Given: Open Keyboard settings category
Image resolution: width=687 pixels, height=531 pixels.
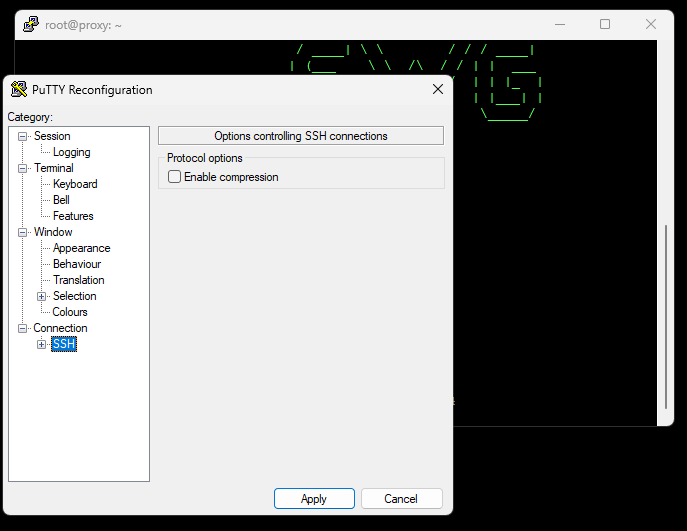Looking at the screenshot, I should click(75, 184).
